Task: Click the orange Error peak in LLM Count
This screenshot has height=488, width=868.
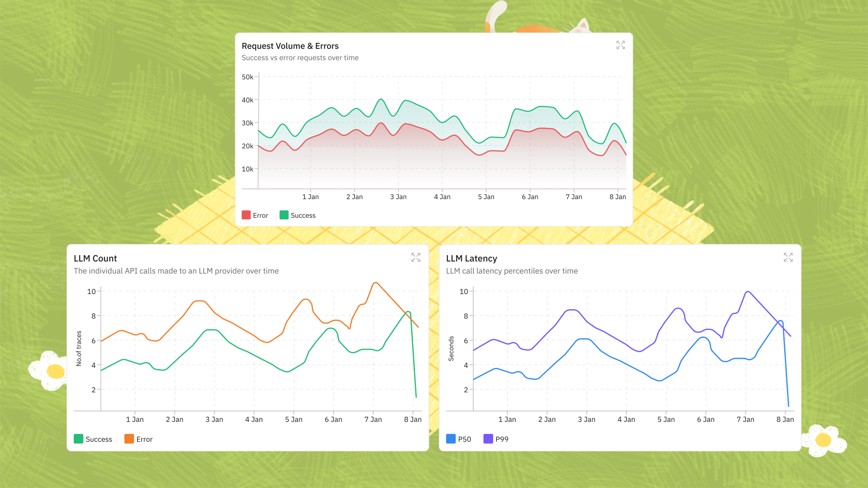Action: [375, 283]
